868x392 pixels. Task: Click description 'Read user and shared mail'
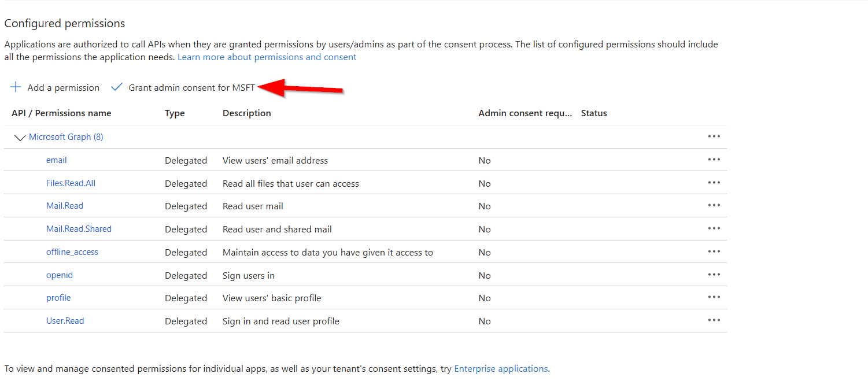point(277,229)
